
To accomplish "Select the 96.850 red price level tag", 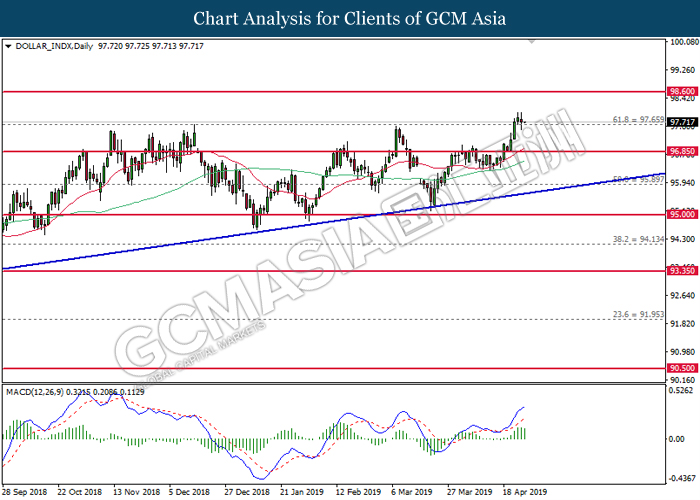I will (681, 151).
